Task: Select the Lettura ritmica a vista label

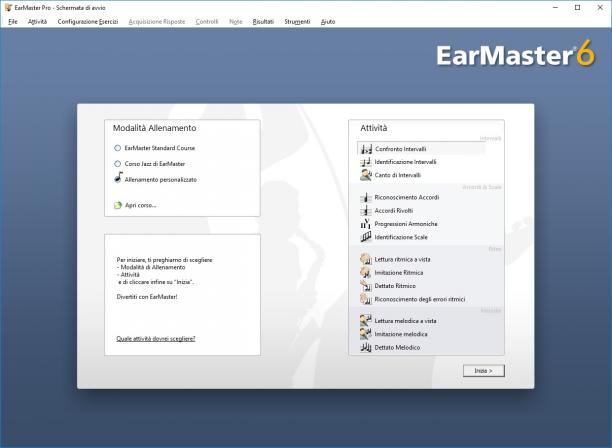Action: pyautogui.click(x=402, y=259)
